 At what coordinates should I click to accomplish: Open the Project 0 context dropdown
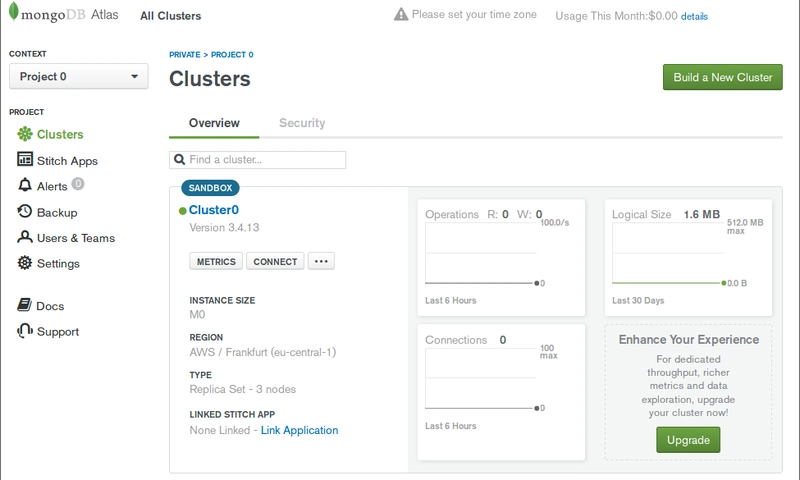(79, 77)
